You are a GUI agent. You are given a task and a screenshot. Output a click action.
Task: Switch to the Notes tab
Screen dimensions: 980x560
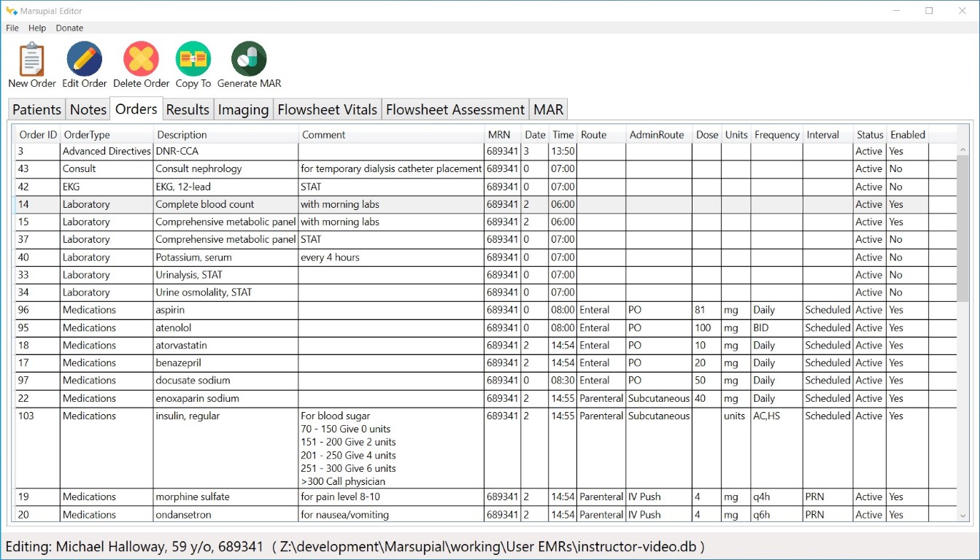(88, 110)
